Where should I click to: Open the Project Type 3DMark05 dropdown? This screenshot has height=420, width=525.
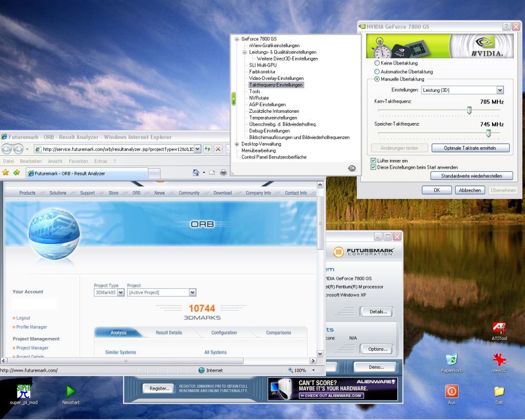[121, 292]
